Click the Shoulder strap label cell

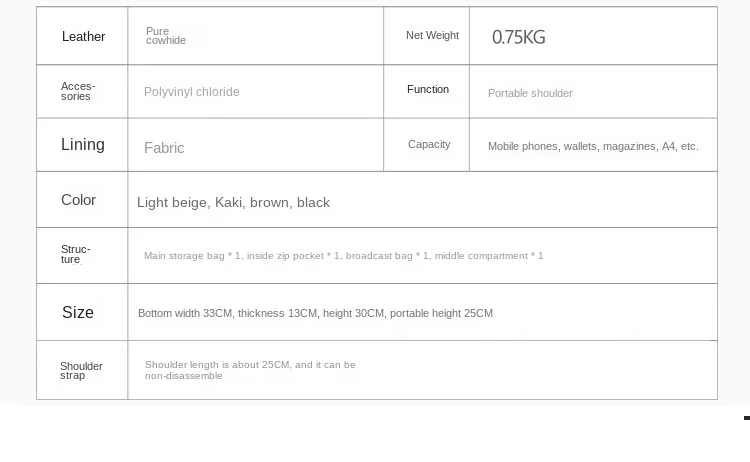click(81, 371)
